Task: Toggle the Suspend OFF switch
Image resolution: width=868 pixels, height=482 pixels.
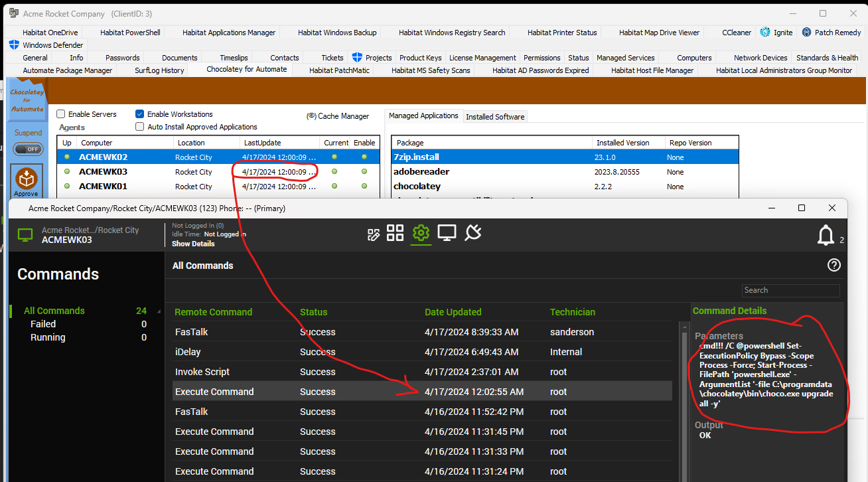Action: 27,149
